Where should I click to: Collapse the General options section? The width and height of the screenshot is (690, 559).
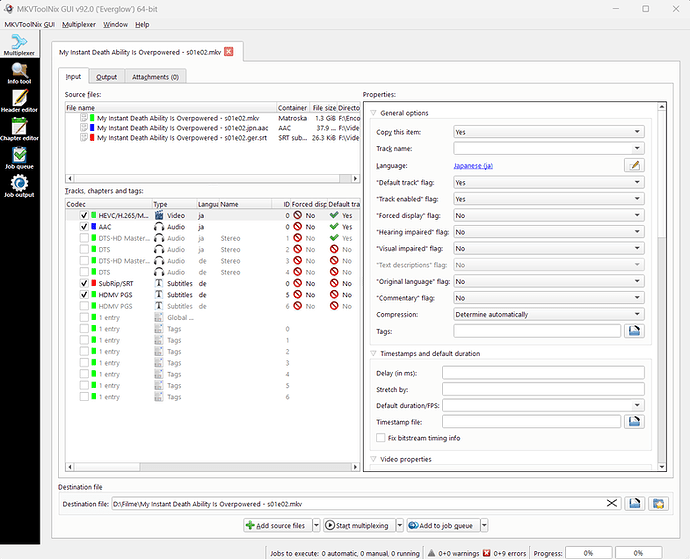point(374,113)
